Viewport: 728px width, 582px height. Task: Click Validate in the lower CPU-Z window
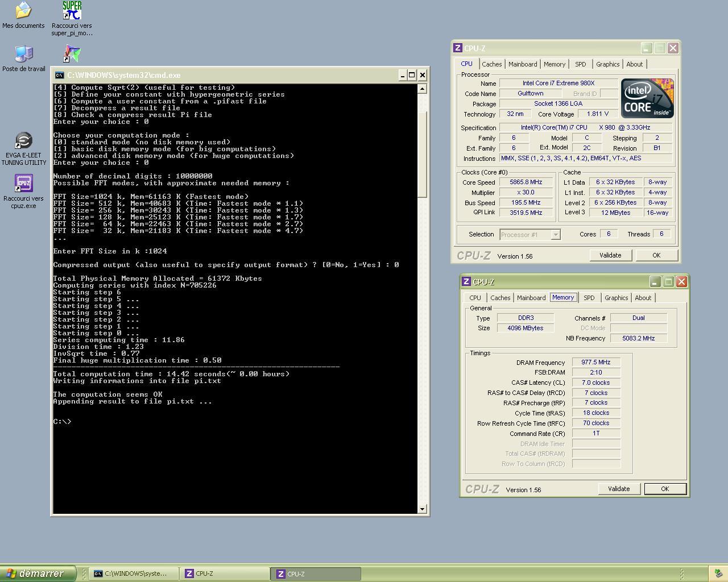point(619,489)
